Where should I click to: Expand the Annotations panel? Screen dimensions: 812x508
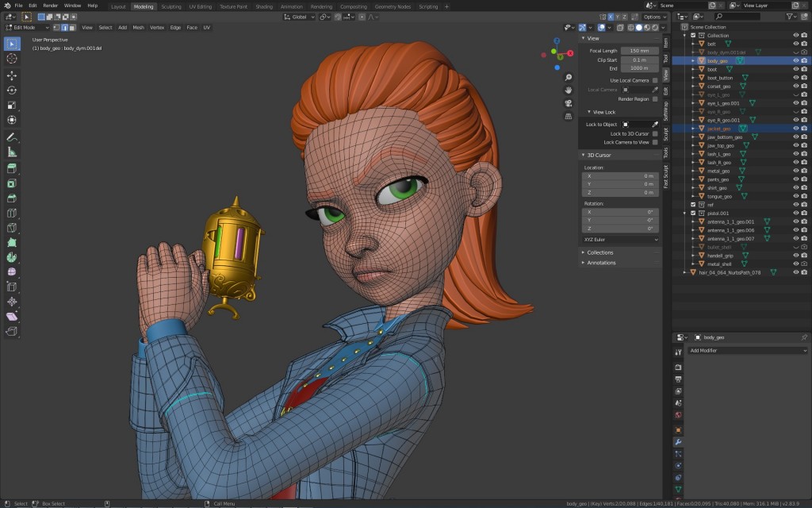[x=601, y=263]
